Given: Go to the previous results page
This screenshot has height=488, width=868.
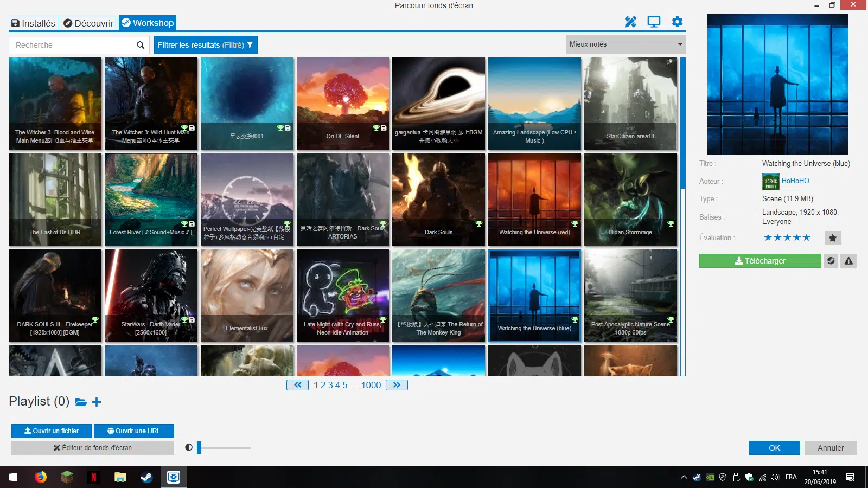Looking at the screenshot, I should tap(297, 385).
